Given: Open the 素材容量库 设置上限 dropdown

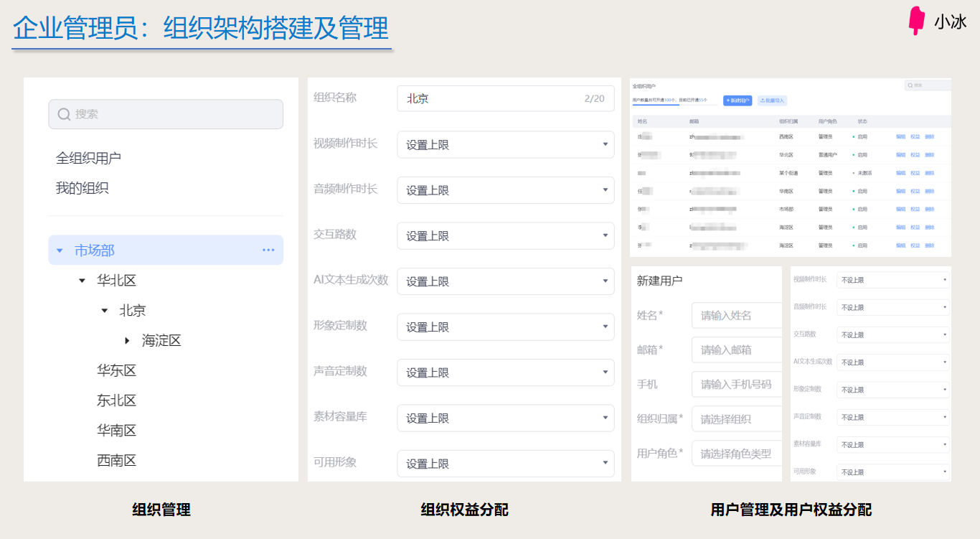Looking at the screenshot, I should tap(506, 418).
